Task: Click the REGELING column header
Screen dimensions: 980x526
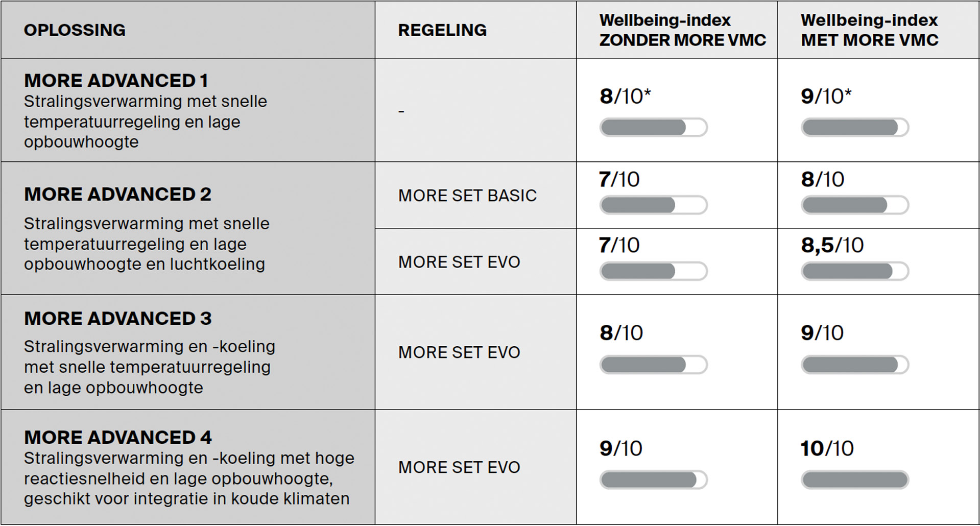Action: click(442, 30)
